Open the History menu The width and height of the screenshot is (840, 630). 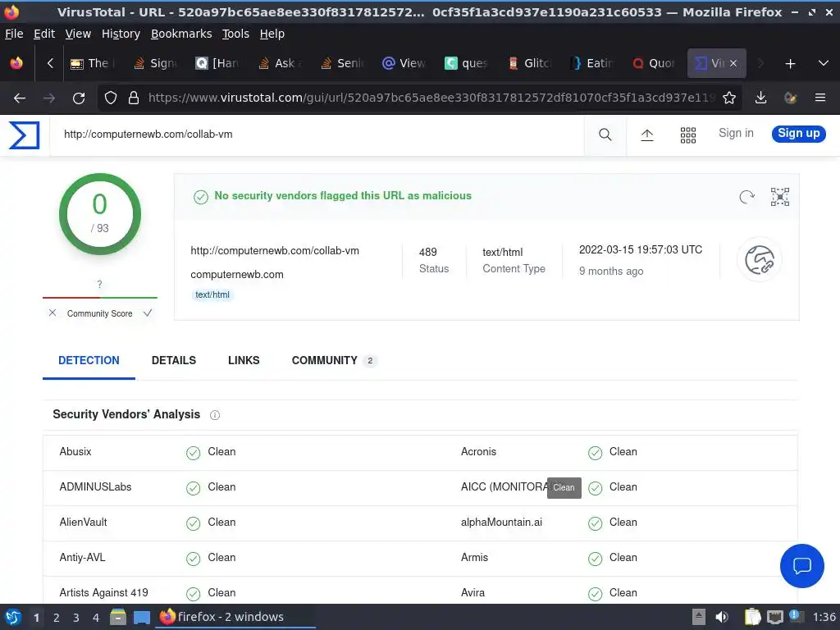click(x=121, y=34)
